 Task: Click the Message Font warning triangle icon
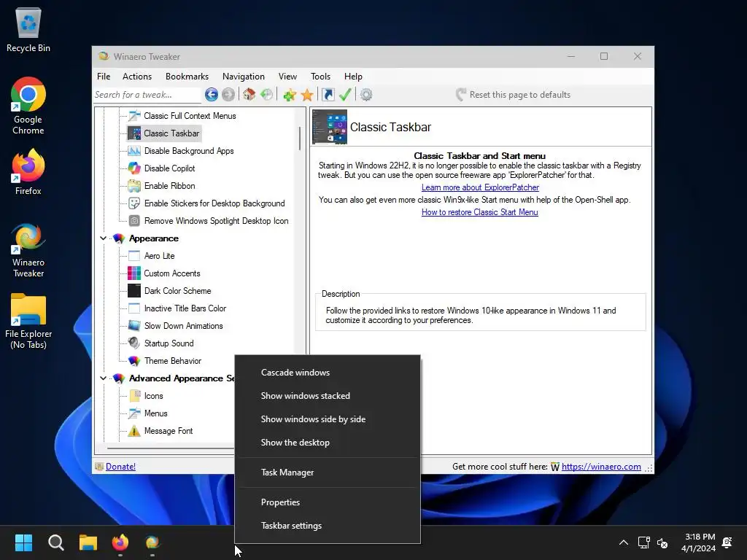134,431
